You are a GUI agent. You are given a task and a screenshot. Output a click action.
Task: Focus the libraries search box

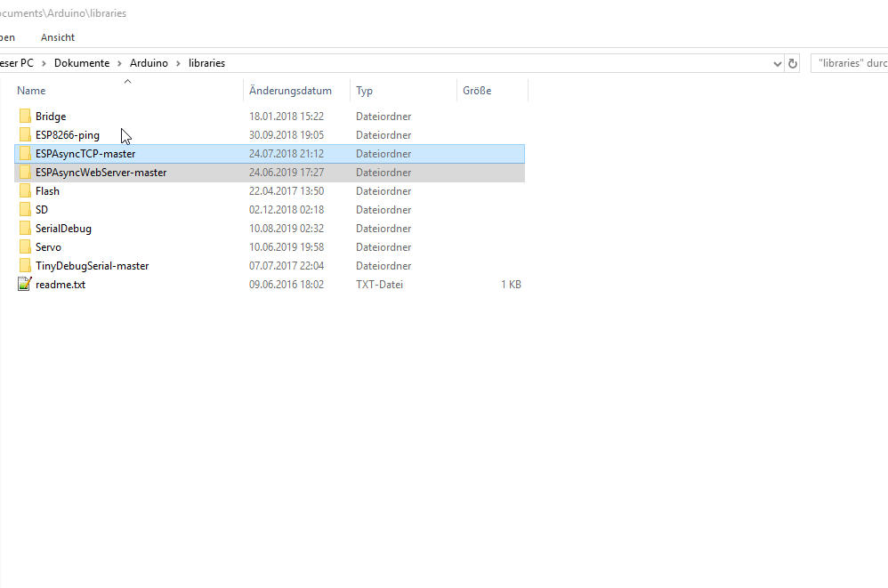tap(850, 63)
